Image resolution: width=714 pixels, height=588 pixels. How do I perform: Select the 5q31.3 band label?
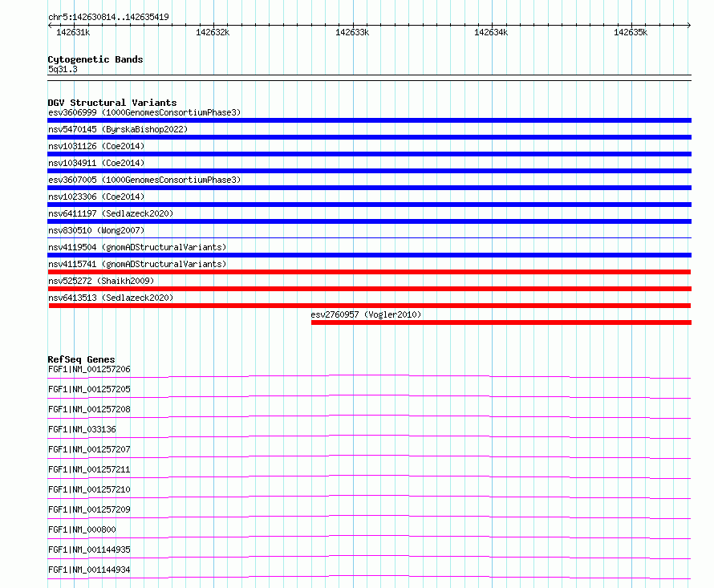63,69
